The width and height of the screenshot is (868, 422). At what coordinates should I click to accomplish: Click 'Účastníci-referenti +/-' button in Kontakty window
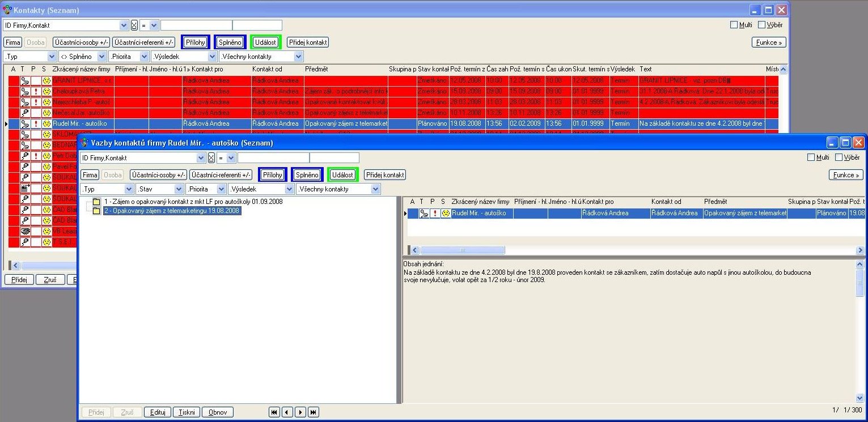144,42
